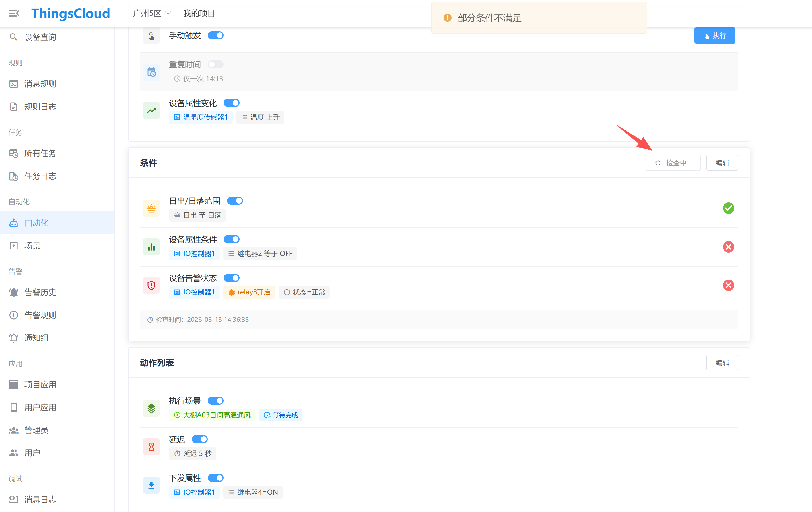Click the green check status icon

[728, 208]
